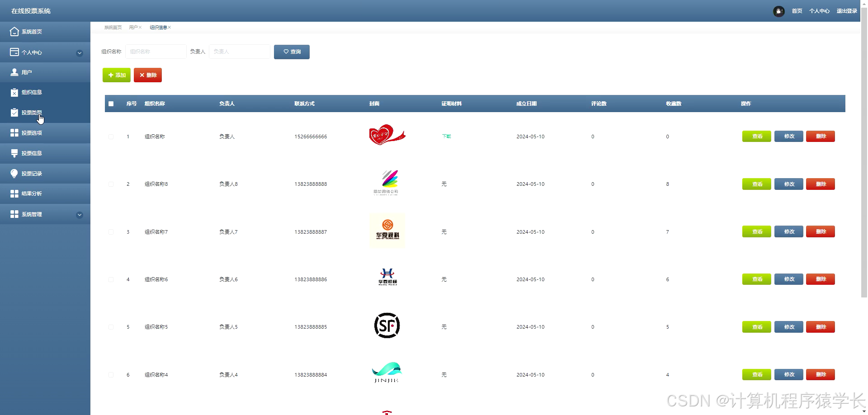
Task: Check the checkbox for 组织名称8
Action: (111, 184)
